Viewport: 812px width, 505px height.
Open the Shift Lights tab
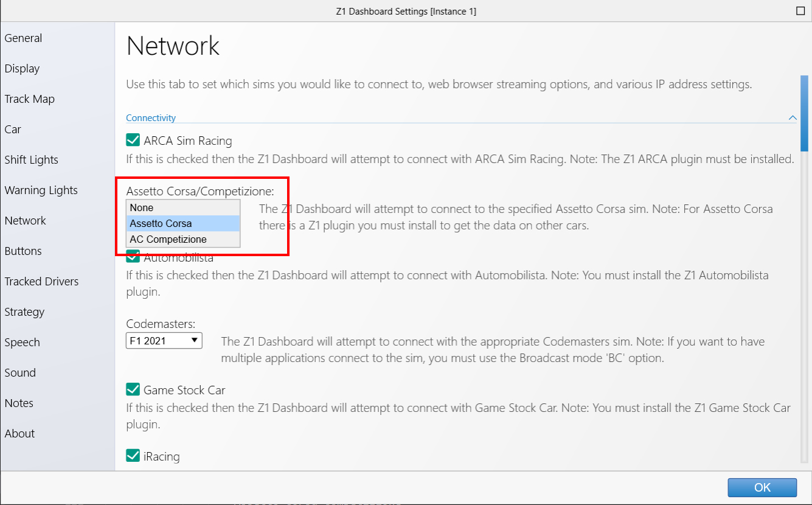click(x=32, y=160)
